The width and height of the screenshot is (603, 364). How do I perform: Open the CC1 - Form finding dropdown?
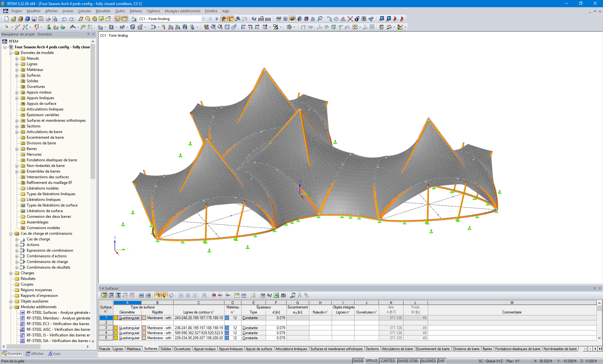(x=204, y=19)
